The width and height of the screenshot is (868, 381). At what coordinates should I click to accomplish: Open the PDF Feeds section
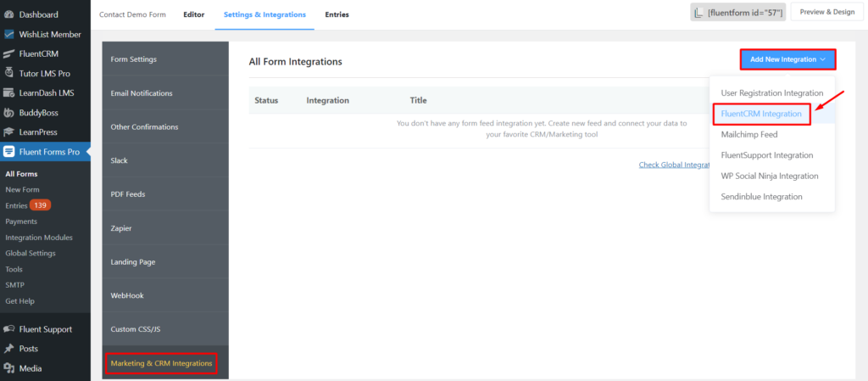[x=165, y=194]
